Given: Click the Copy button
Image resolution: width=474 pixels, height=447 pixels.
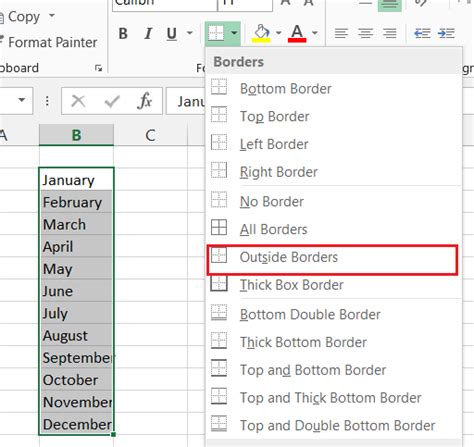Looking at the screenshot, I should (x=21, y=17).
